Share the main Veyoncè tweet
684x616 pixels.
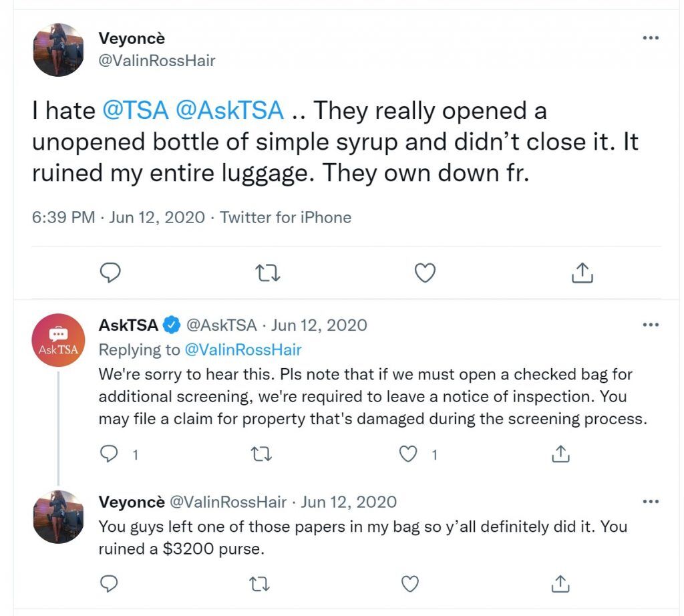(582, 273)
